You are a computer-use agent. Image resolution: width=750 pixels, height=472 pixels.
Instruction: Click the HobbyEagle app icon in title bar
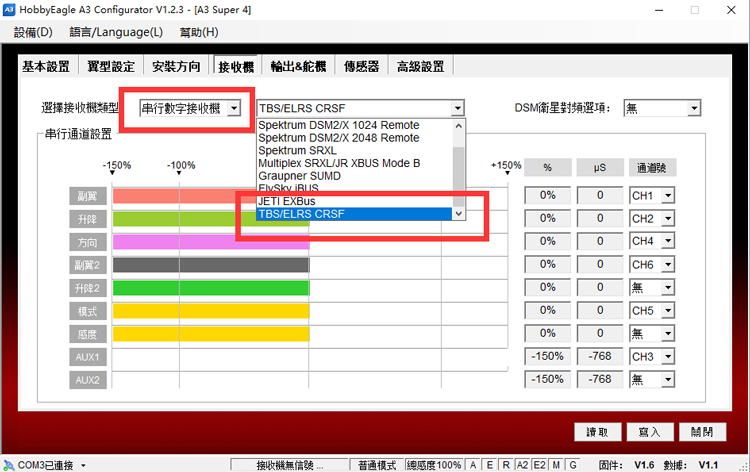point(11,9)
